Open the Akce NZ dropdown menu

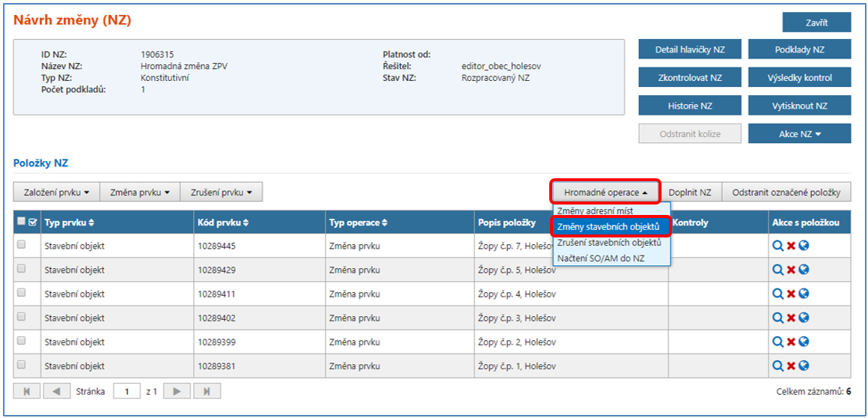799,134
